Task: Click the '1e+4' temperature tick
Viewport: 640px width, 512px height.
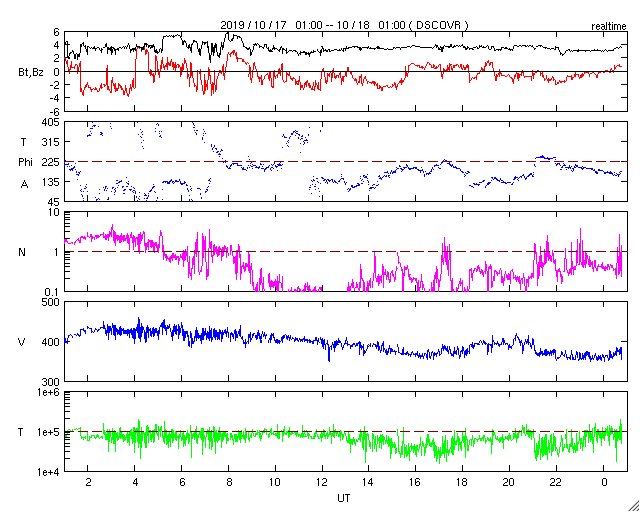Action: click(50, 472)
